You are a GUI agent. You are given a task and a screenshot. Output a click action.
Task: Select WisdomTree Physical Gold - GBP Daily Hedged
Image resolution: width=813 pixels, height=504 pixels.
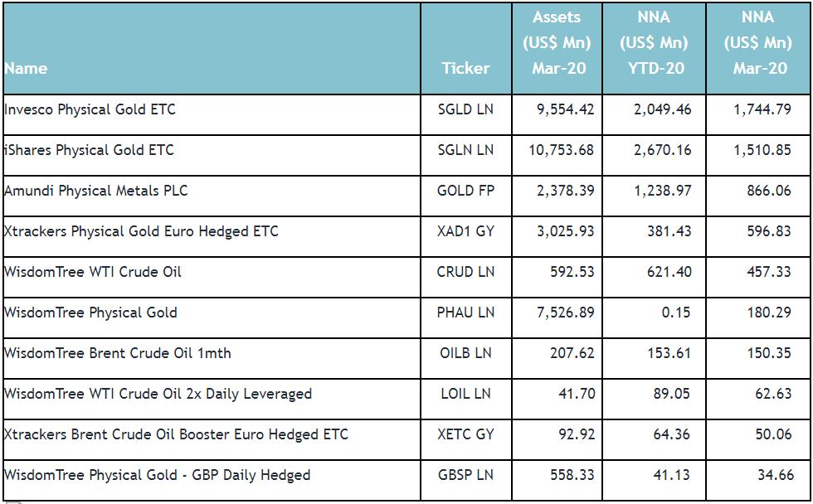pos(157,475)
